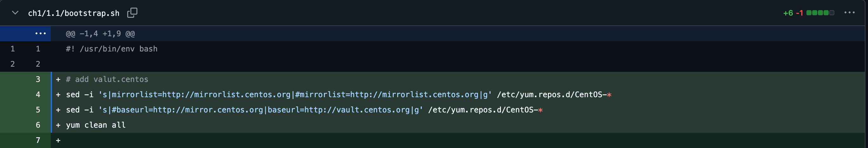Screen dimensions: 868x148
Task: Click the -1 deletions count
Action: click(799, 13)
